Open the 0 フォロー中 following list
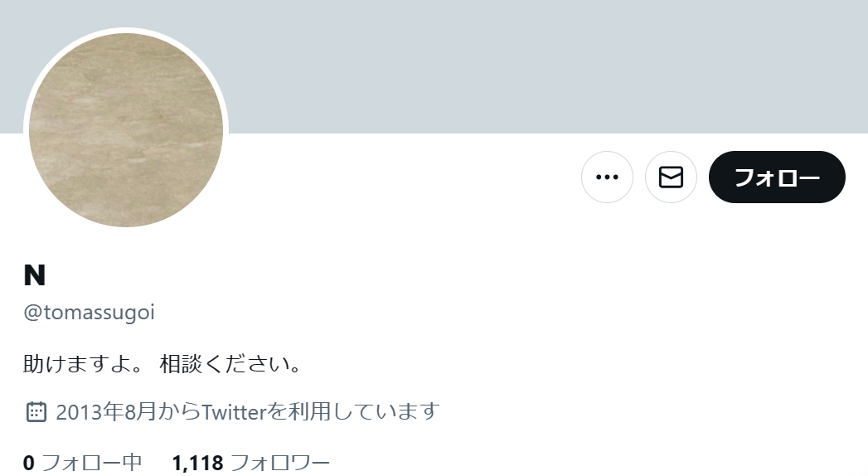Image resolution: width=868 pixels, height=476 pixels. (x=82, y=463)
